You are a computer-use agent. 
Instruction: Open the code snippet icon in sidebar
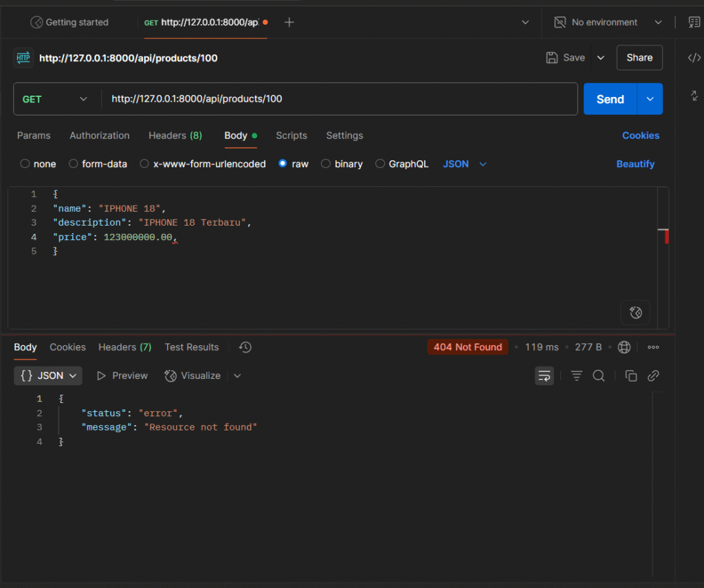(x=694, y=58)
